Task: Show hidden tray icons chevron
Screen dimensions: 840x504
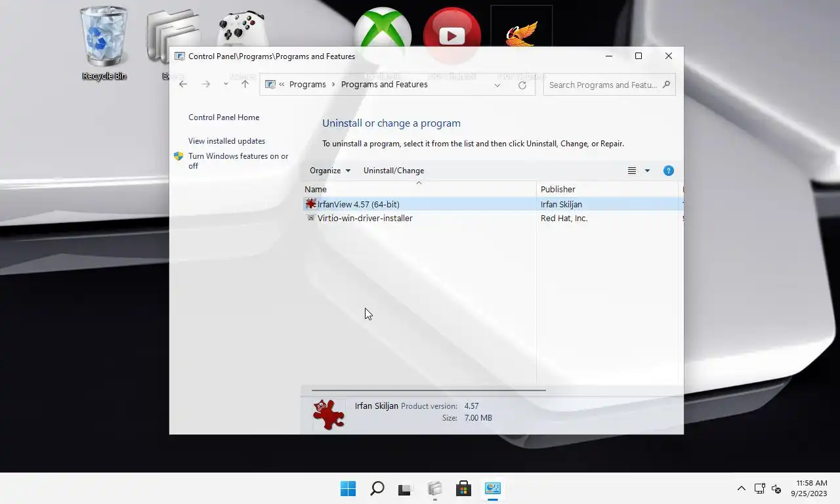Action: point(742,488)
